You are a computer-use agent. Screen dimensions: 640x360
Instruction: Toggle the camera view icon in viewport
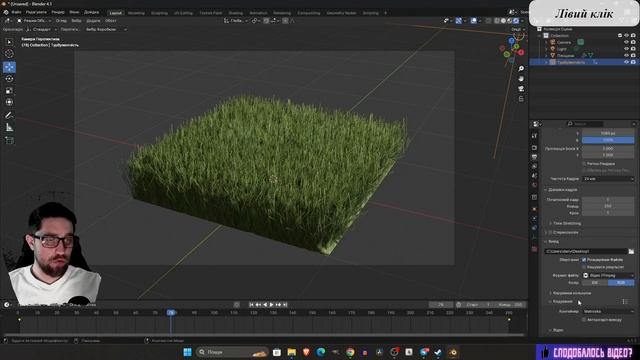point(521,89)
